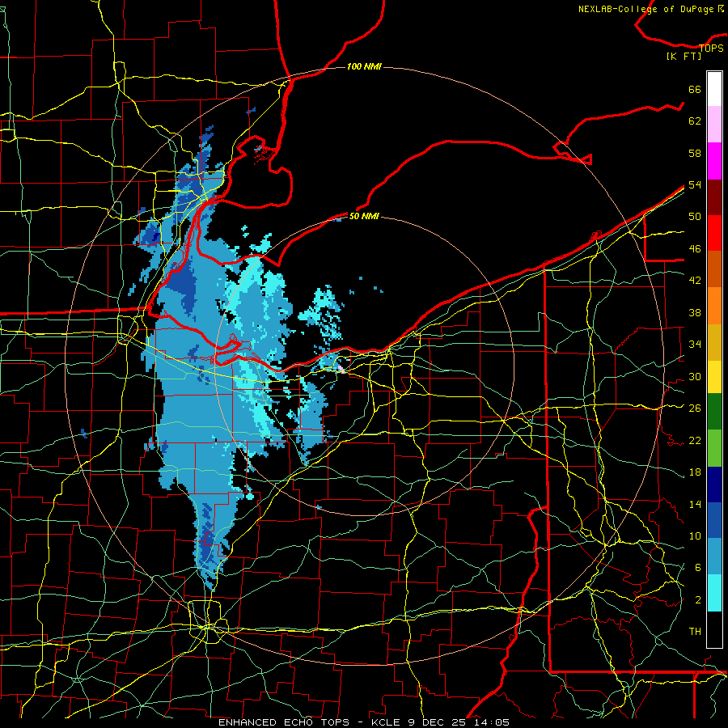This screenshot has width=728, height=728.
Task: Click the white 66 kft color swatch
Action: pyautogui.click(x=714, y=89)
